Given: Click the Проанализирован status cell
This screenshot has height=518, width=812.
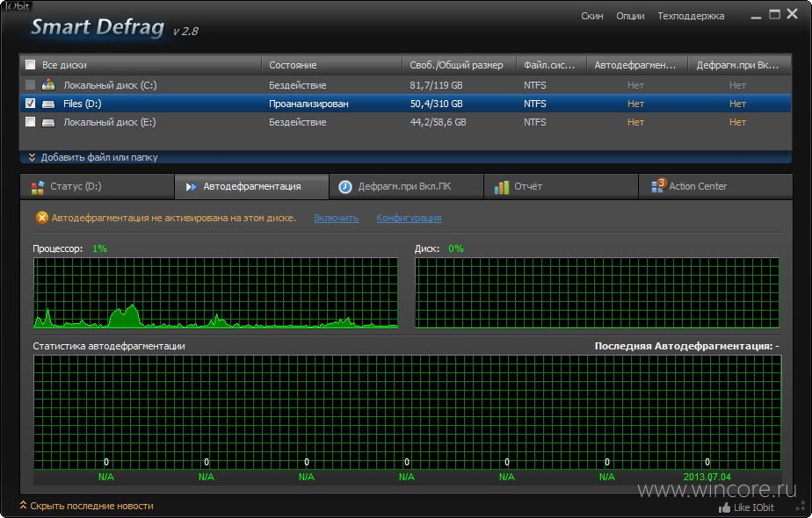Looking at the screenshot, I should pyautogui.click(x=308, y=104).
